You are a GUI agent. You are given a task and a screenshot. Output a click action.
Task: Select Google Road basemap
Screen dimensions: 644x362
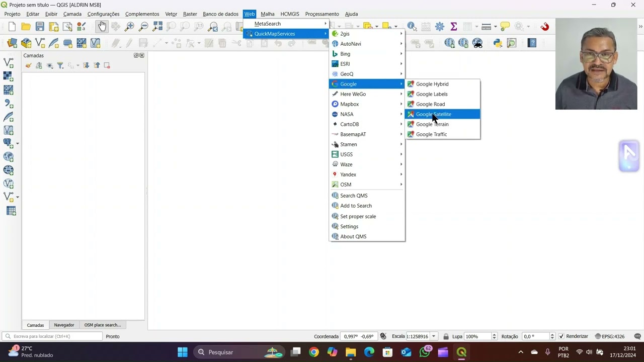443,104
